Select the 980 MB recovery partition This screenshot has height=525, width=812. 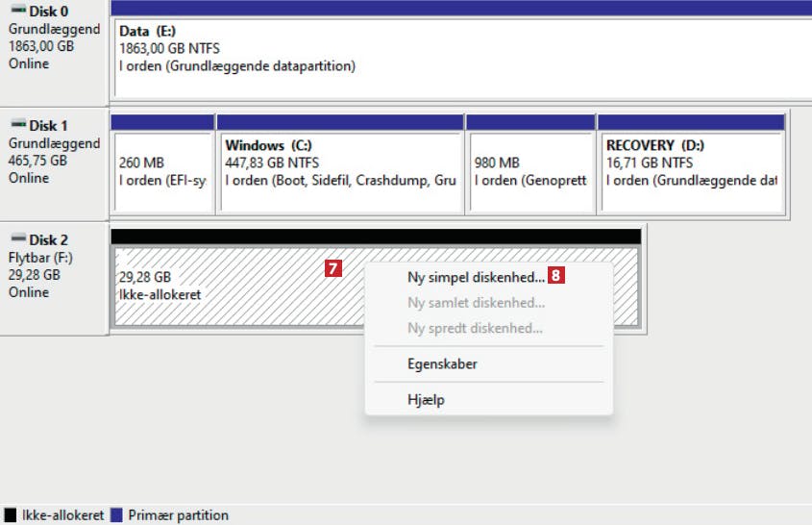pos(530,172)
